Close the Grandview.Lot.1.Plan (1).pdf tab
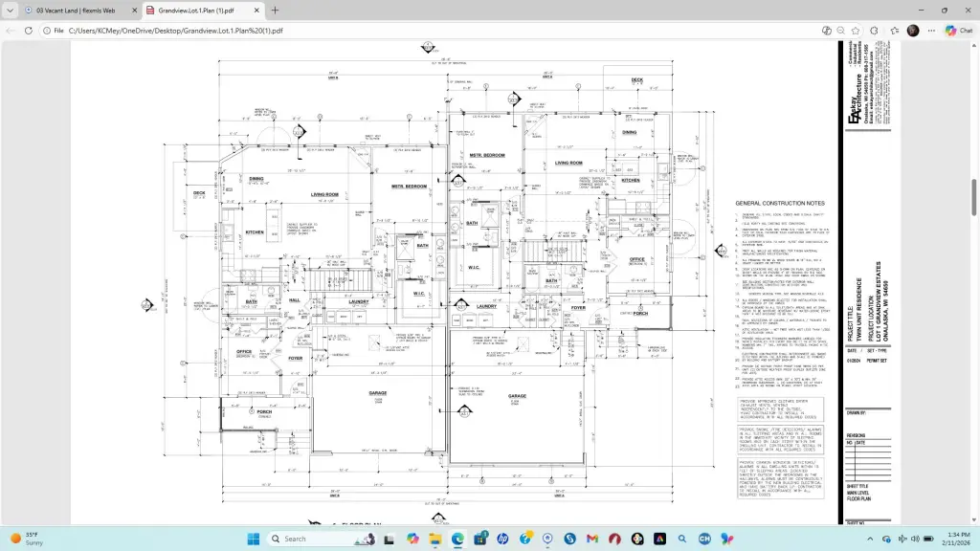The image size is (980, 551). [x=256, y=11]
